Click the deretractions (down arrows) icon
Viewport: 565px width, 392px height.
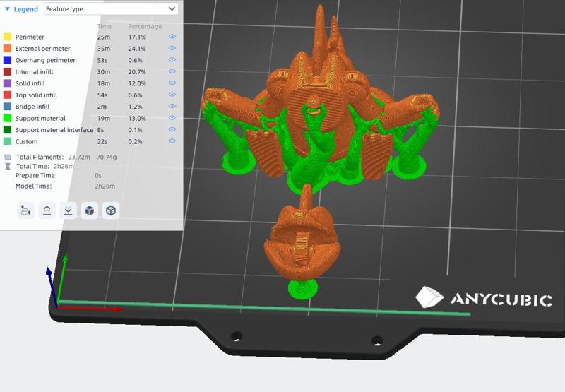click(x=68, y=210)
